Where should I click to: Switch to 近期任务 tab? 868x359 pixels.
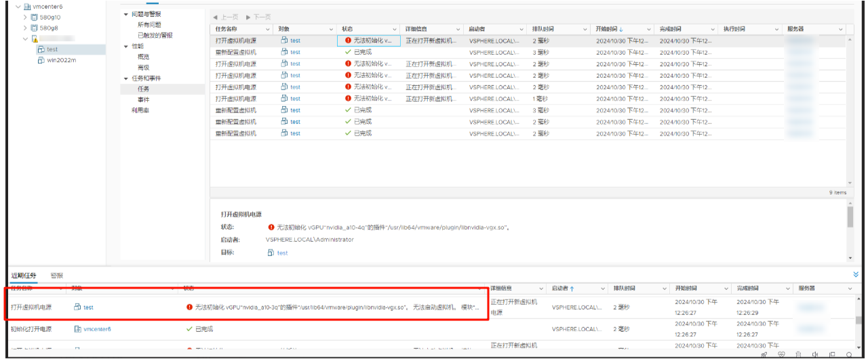(23, 275)
